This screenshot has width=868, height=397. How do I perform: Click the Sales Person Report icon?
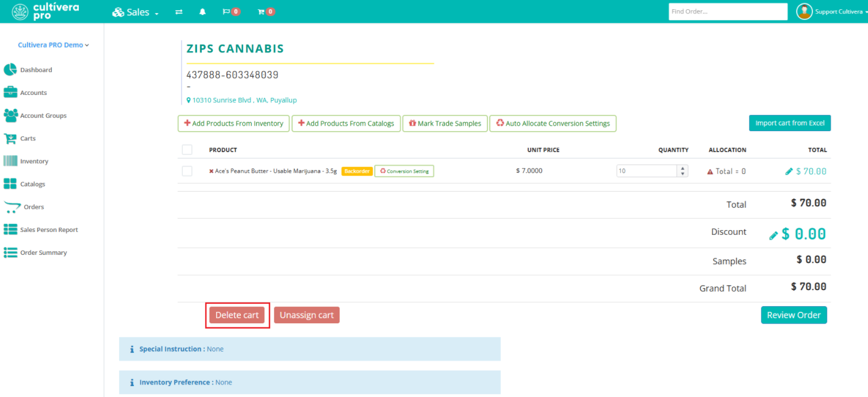[10, 230]
